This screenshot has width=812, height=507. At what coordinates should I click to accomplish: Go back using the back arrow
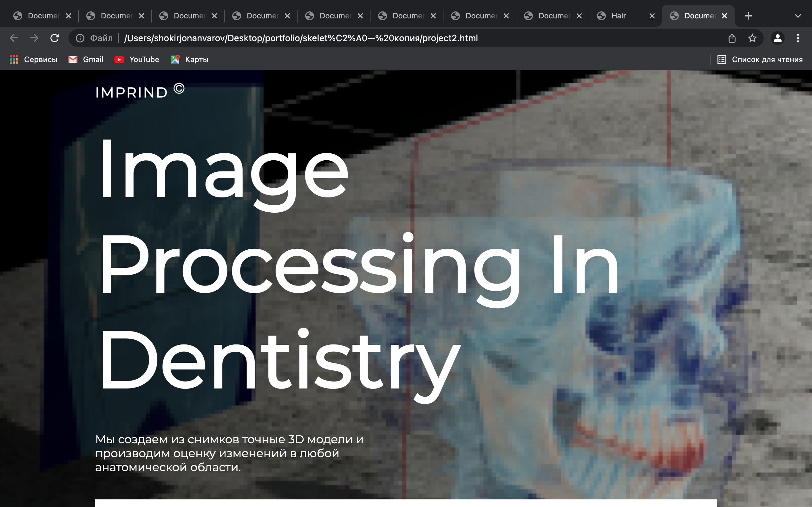click(x=14, y=38)
